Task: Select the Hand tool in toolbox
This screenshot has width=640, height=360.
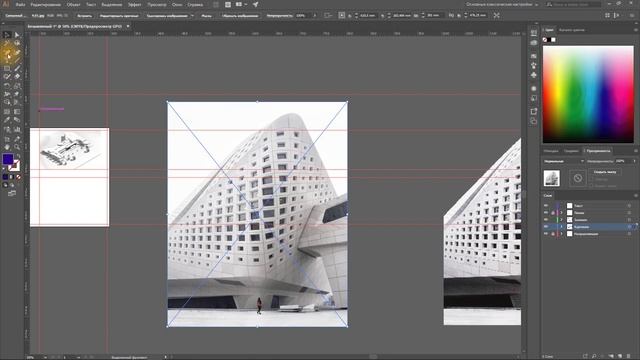Action: pyautogui.click(x=7, y=147)
